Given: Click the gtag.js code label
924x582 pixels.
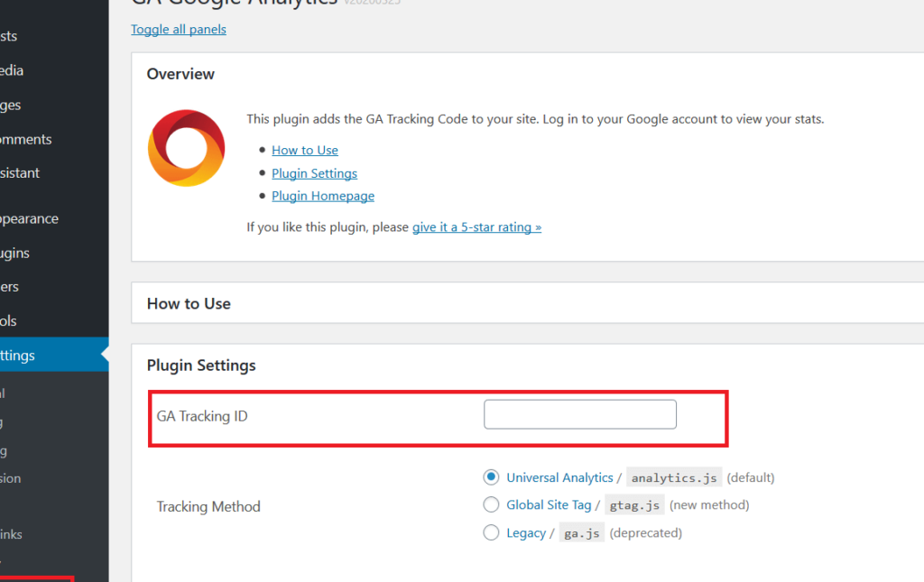Looking at the screenshot, I should click(x=634, y=504).
